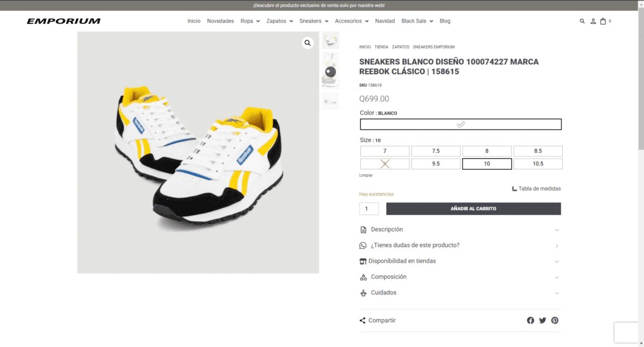Open Tabla de medidas link
Image resolution: width=644 pixels, height=347 pixels.
[x=539, y=189]
